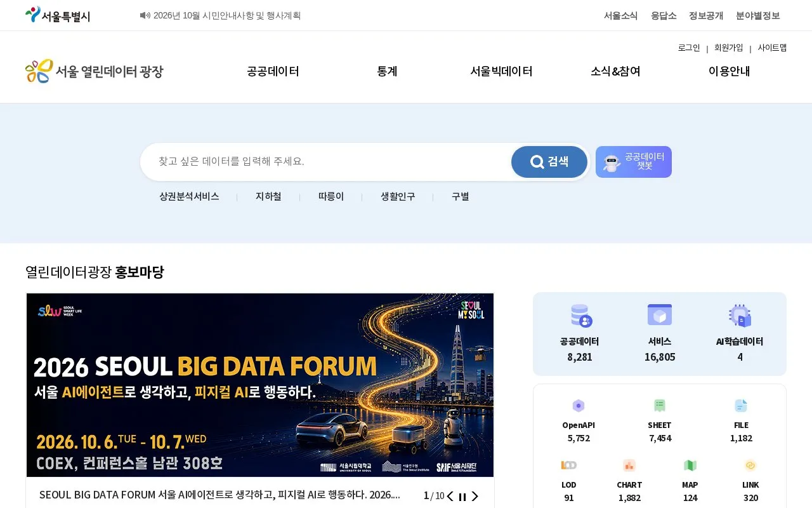The width and height of the screenshot is (812, 508).
Task: Click the 8,281 공공데이터 count
Action: click(580, 357)
